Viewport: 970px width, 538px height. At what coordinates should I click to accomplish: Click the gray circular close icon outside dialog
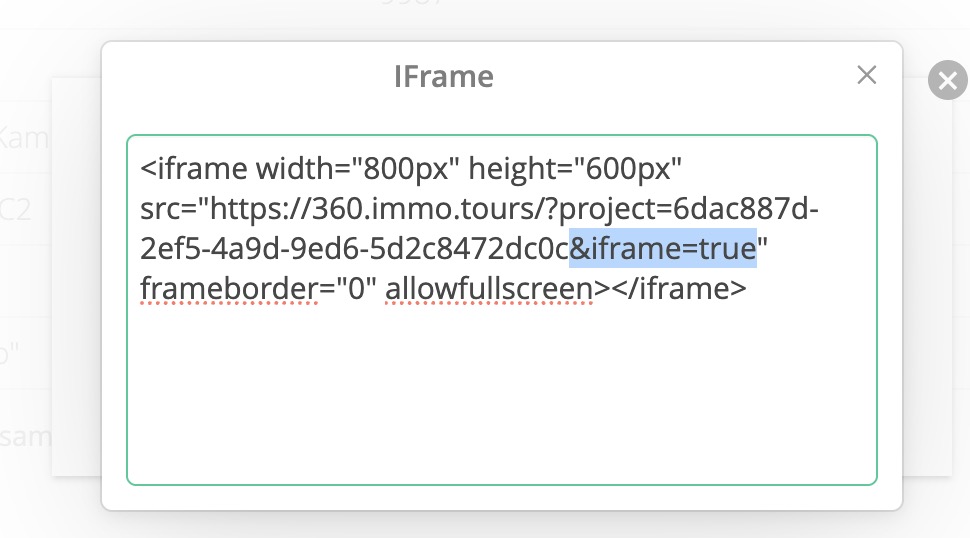coord(948,80)
